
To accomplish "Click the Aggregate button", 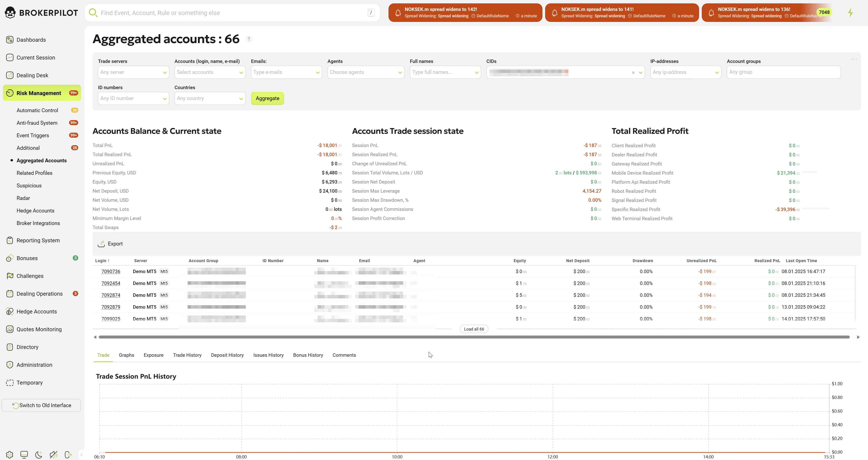I will [x=267, y=98].
